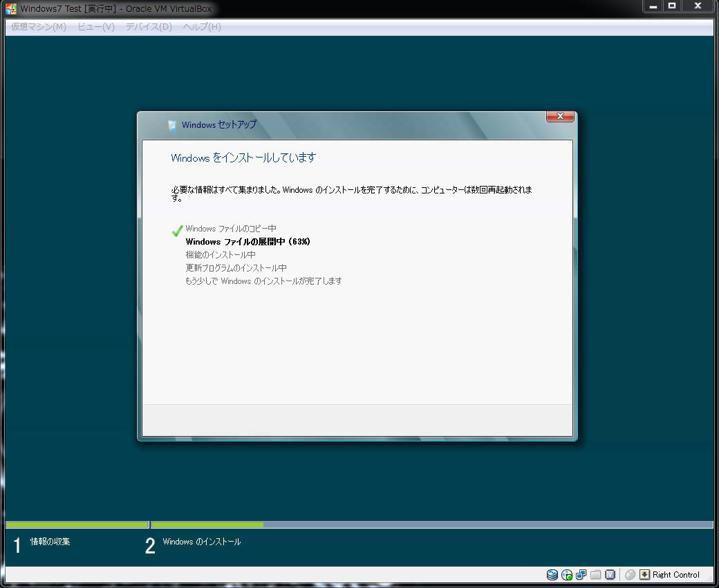Viewport: 719px width, 588px height.
Task: Click the keyboard capture arrow icon
Action: (645, 575)
